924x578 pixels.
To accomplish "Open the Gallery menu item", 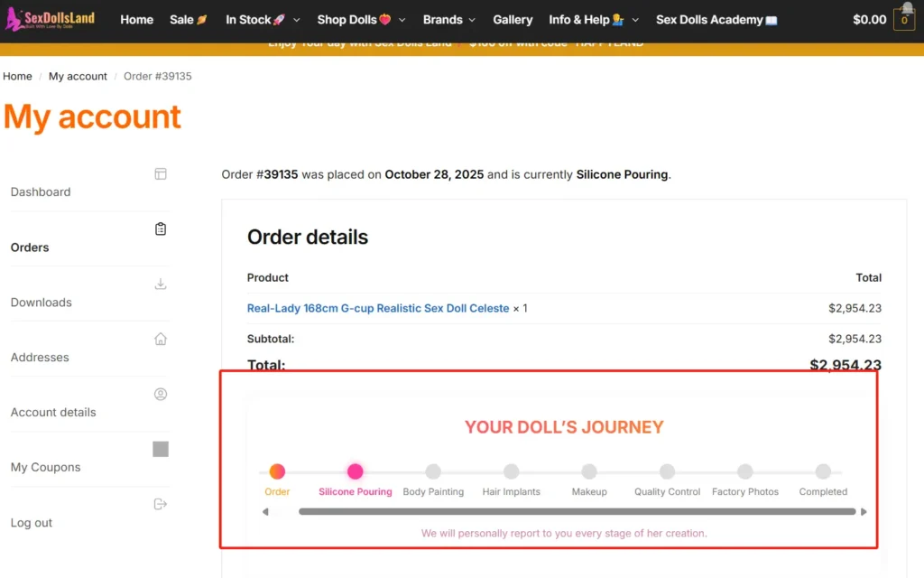I will [513, 20].
